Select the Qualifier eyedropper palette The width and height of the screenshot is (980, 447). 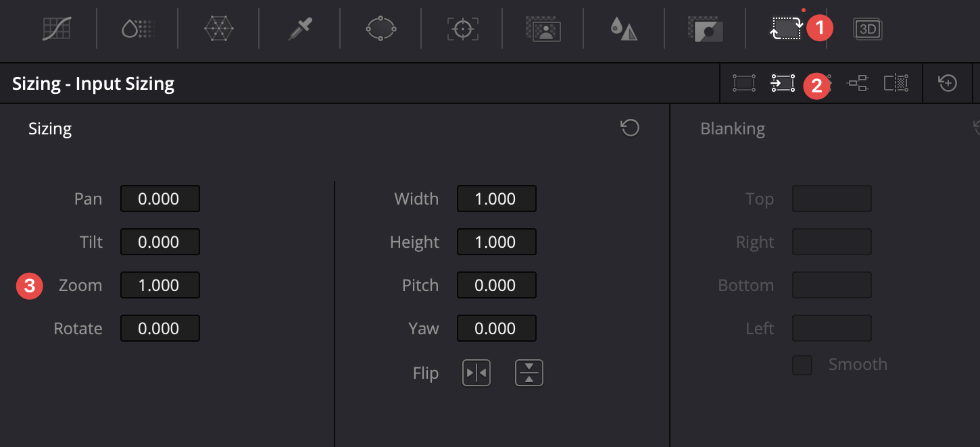point(300,28)
